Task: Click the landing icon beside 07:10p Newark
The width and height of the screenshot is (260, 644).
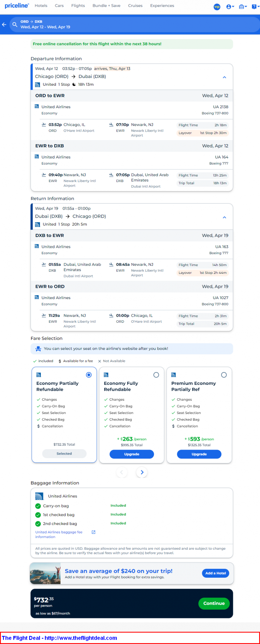Action: point(111,125)
